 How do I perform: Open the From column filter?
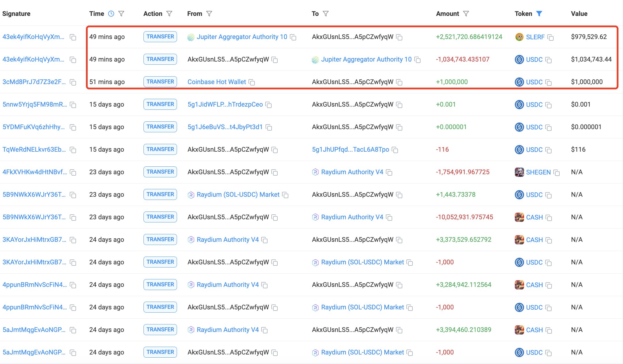pos(209,14)
